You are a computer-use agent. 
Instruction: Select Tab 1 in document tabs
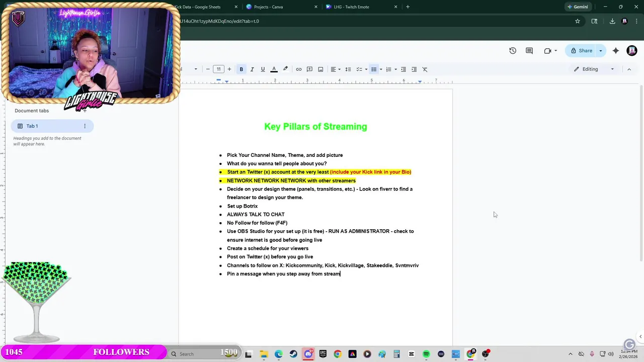(52, 126)
